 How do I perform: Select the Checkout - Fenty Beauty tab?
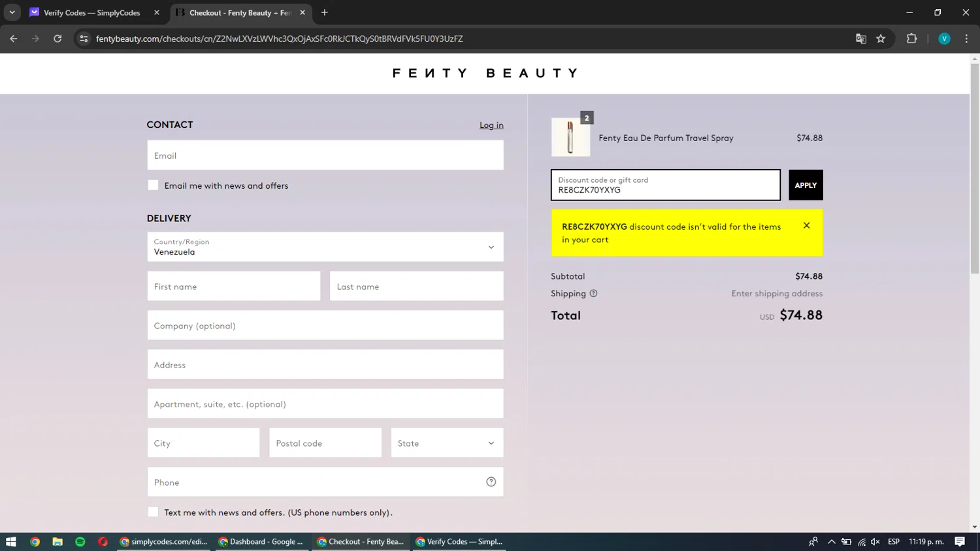pyautogui.click(x=240, y=12)
